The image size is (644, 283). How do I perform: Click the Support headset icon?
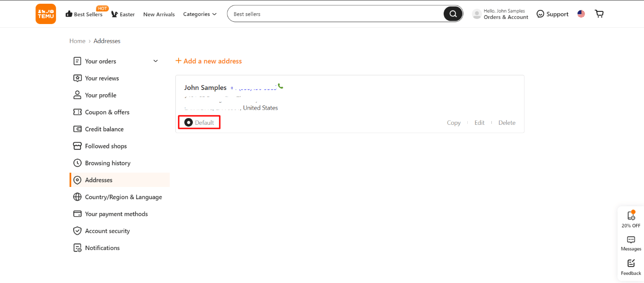tap(540, 14)
